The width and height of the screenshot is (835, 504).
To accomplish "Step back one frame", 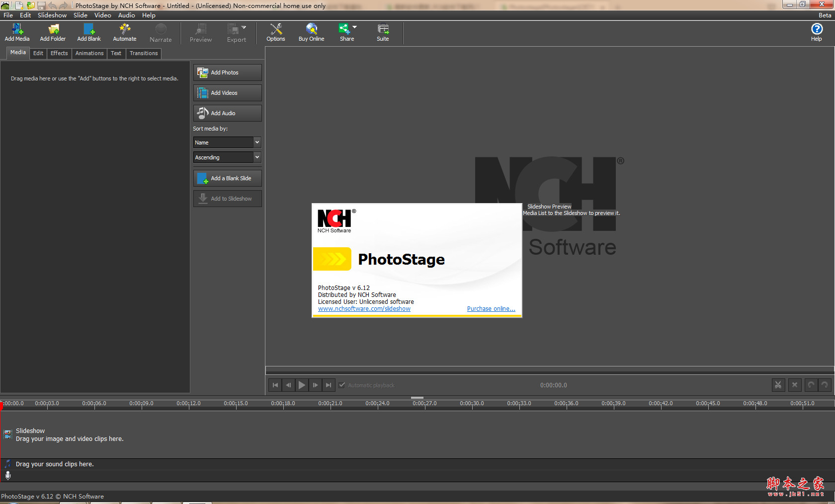I will point(288,385).
